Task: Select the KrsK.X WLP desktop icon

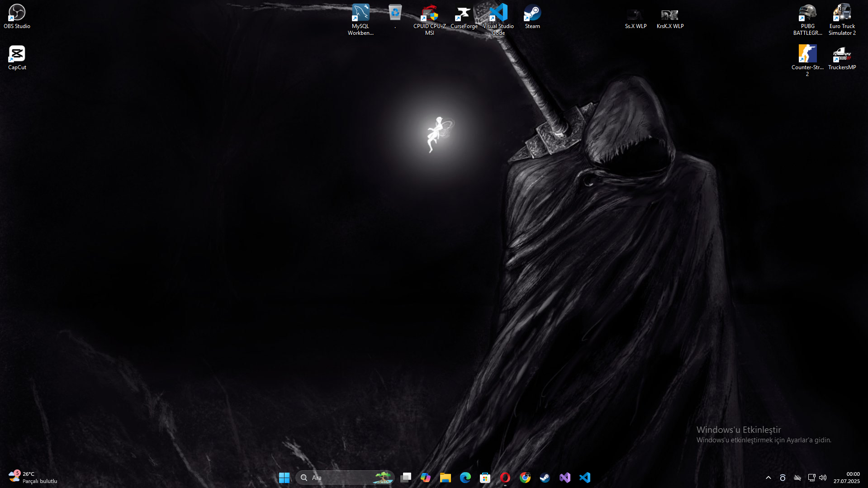Action: point(670,20)
